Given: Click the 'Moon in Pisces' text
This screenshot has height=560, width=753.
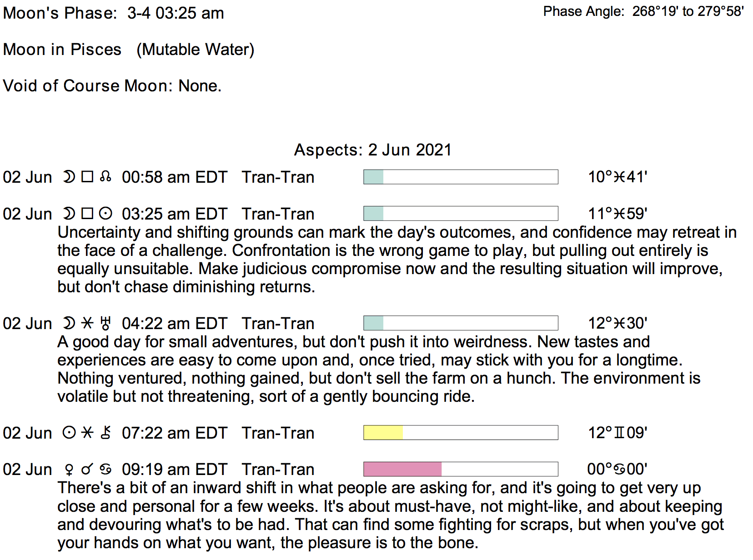Looking at the screenshot, I should click(62, 50).
